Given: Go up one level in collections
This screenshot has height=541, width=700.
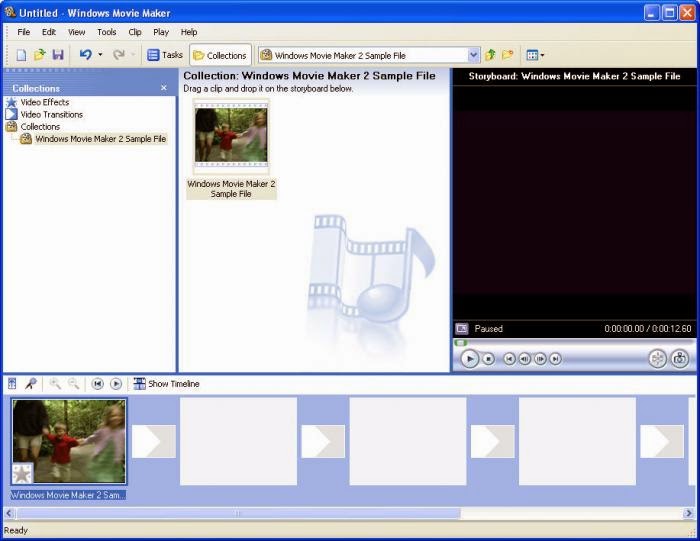Looking at the screenshot, I should (491, 55).
